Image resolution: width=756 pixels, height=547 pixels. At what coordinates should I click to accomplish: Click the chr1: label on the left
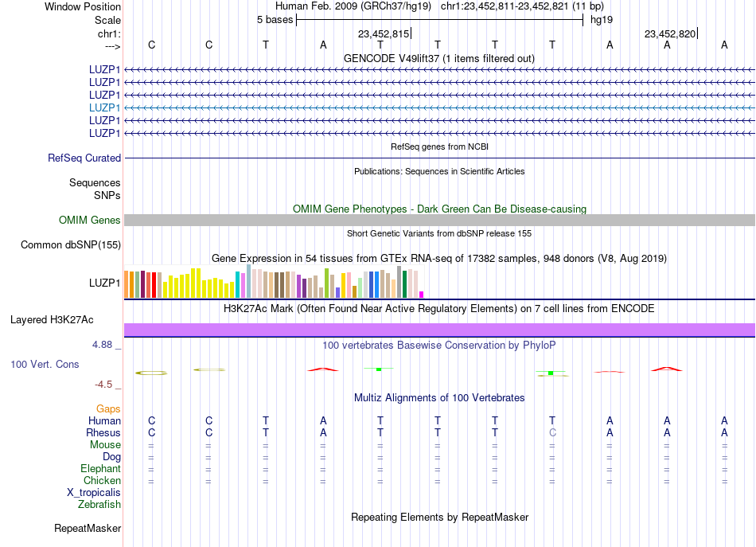(109, 33)
